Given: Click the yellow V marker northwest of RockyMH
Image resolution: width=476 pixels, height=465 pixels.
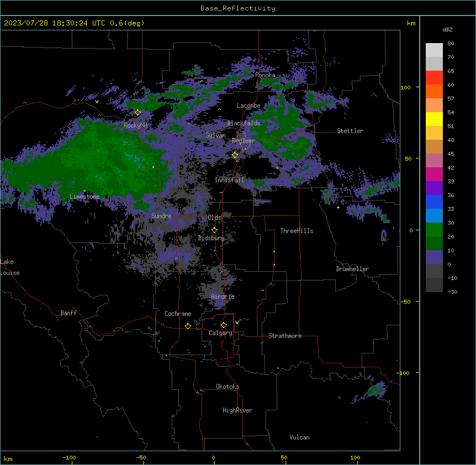Looking at the screenshot, I should tap(97, 102).
